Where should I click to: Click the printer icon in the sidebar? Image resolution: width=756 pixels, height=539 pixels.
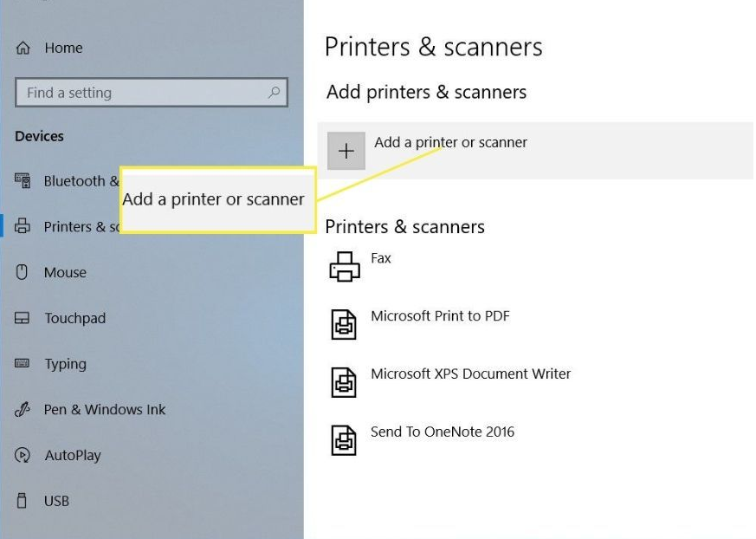point(23,227)
